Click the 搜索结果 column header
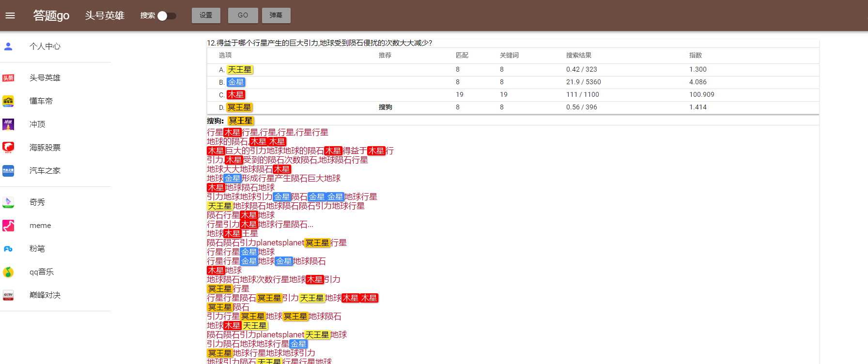Screen dimensions: 868x364 click(579, 56)
